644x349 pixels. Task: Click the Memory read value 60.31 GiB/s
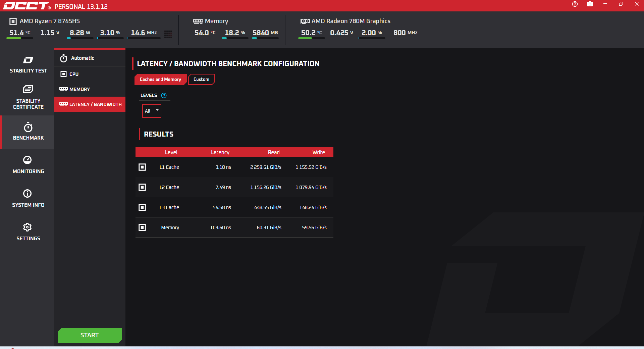(x=269, y=228)
